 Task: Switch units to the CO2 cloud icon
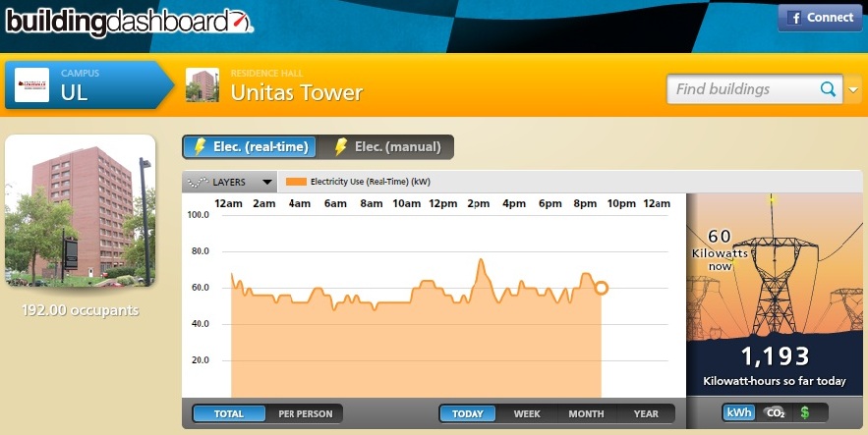[x=776, y=413]
